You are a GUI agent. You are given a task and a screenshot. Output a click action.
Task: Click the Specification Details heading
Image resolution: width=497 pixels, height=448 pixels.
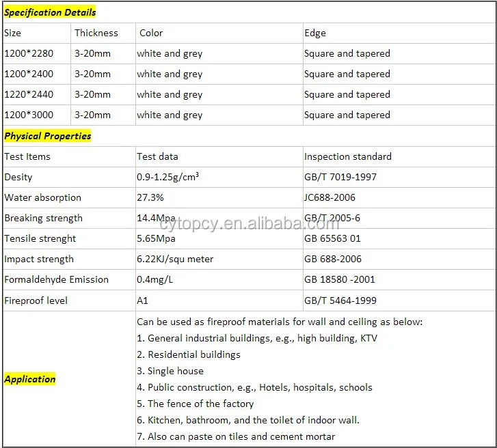[50, 12]
